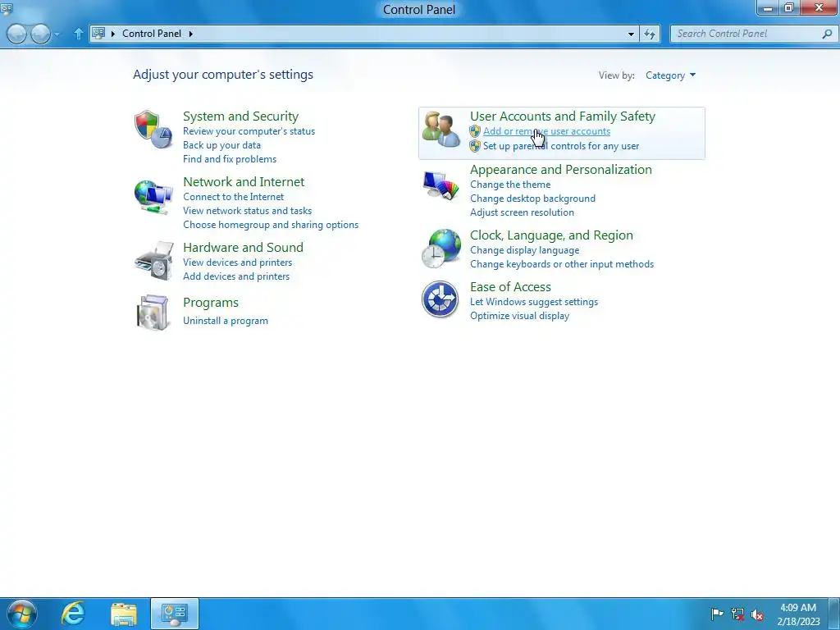Click the Back navigation arrow button
The width and height of the screenshot is (840, 630).
16,34
